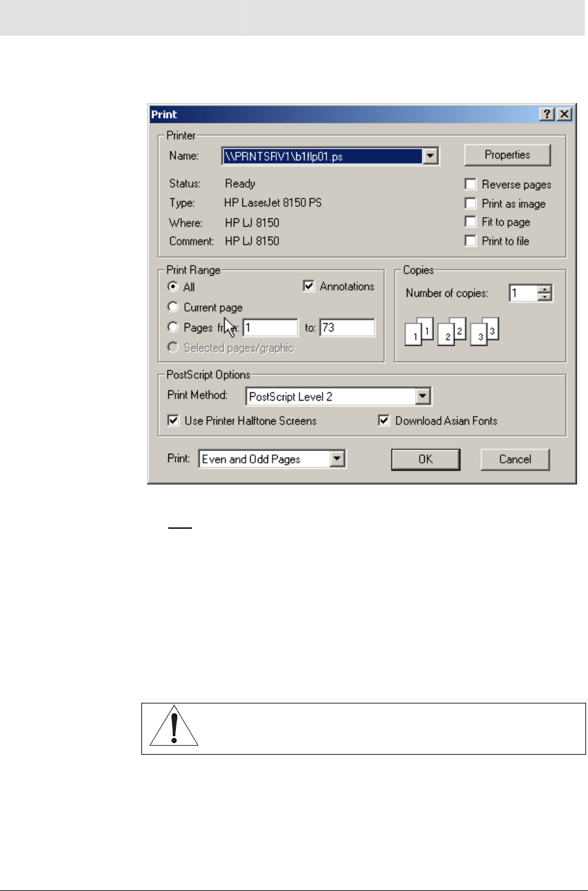Enable the Reverse pages checkbox
Image resolution: width=588 pixels, height=891 pixels.
(471, 184)
